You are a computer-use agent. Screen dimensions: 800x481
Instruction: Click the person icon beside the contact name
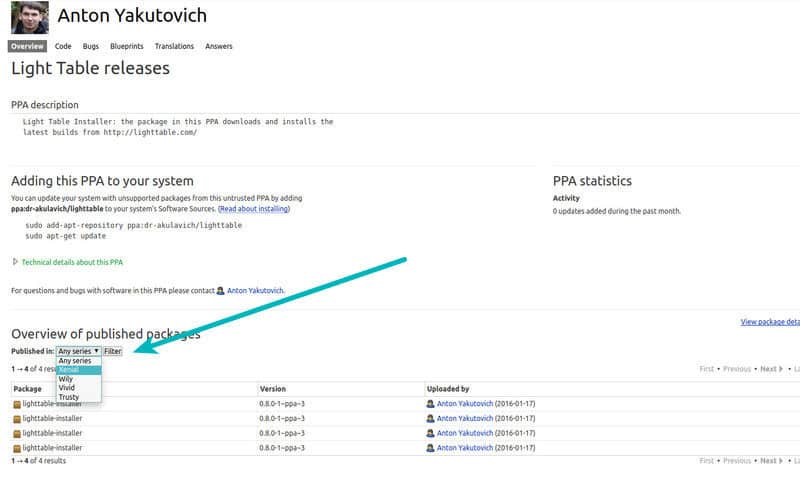click(220, 291)
